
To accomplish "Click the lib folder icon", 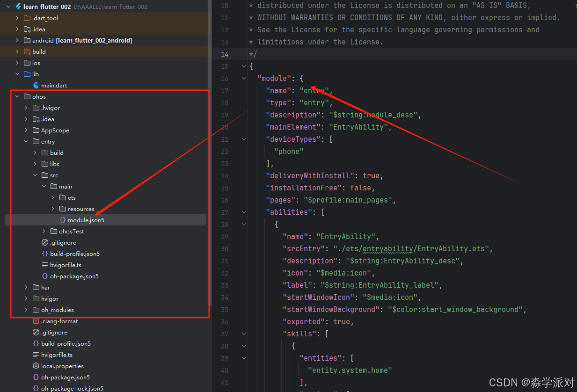I will click(x=27, y=74).
